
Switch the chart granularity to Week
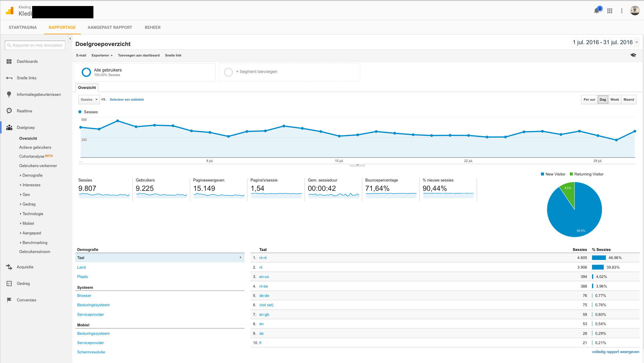pyautogui.click(x=615, y=99)
